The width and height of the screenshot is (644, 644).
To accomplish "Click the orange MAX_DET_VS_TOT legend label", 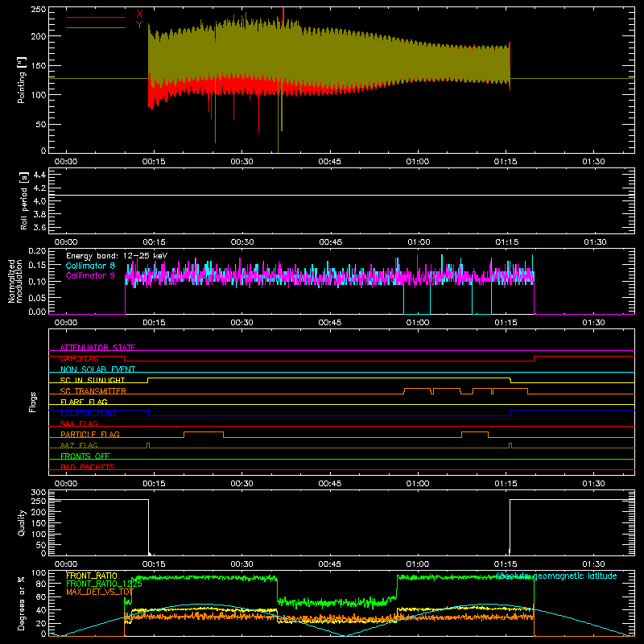I will (x=100, y=592).
